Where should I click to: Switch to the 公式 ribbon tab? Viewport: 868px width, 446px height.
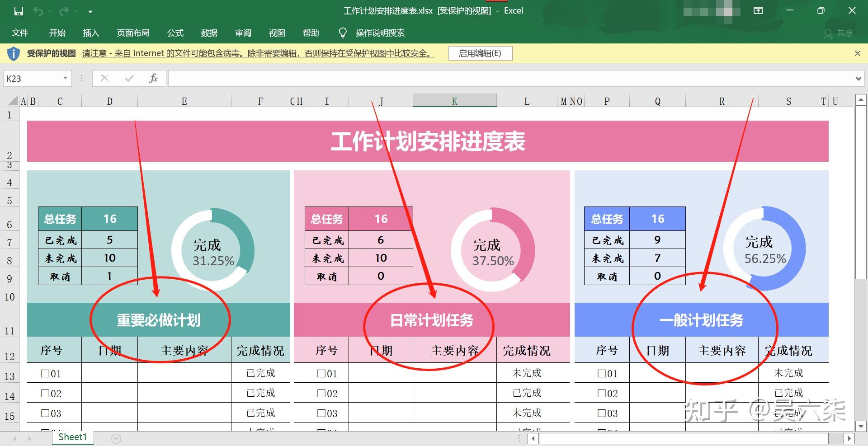coord(175,33)
